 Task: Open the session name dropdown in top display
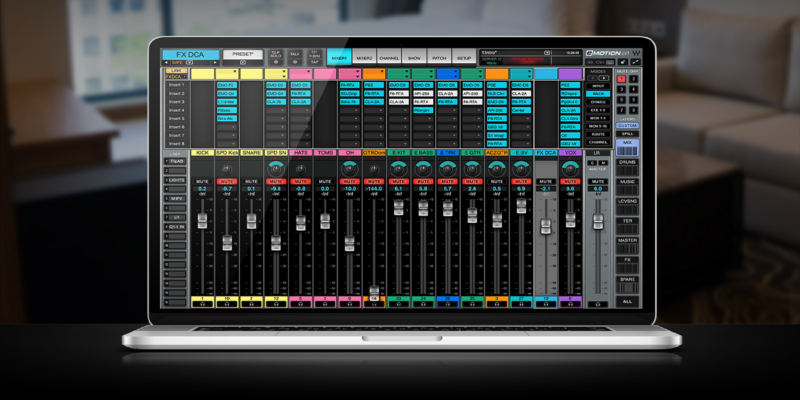(547, 52)
